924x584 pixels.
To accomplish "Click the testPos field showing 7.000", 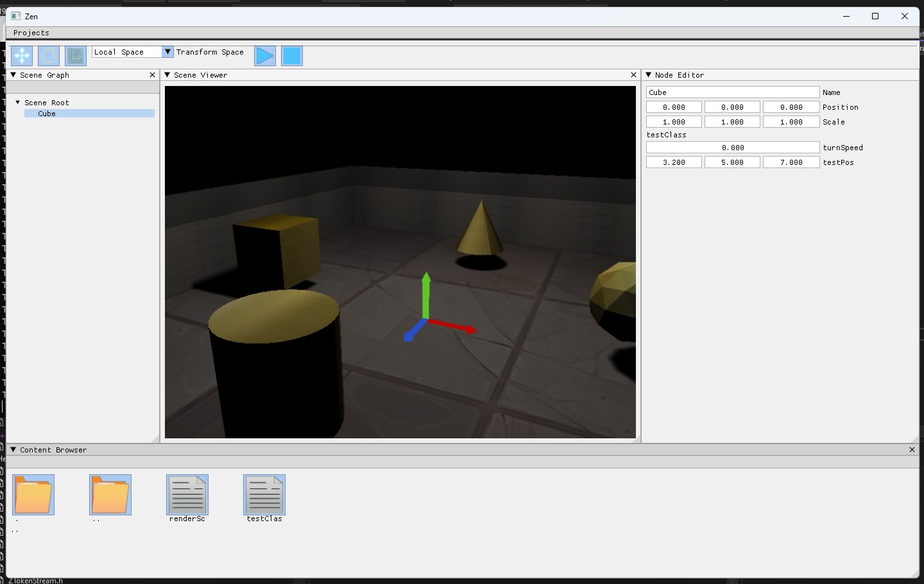I will coord(791,162).
